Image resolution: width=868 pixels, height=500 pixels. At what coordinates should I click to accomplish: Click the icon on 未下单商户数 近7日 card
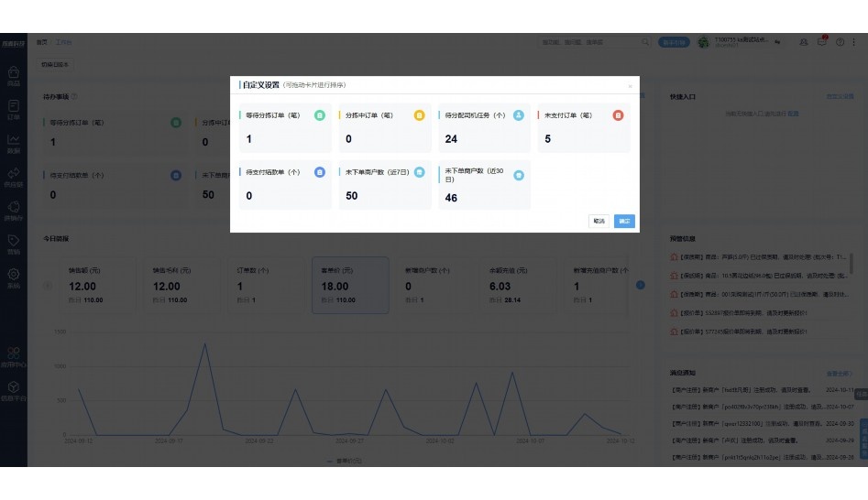[419, 172]
